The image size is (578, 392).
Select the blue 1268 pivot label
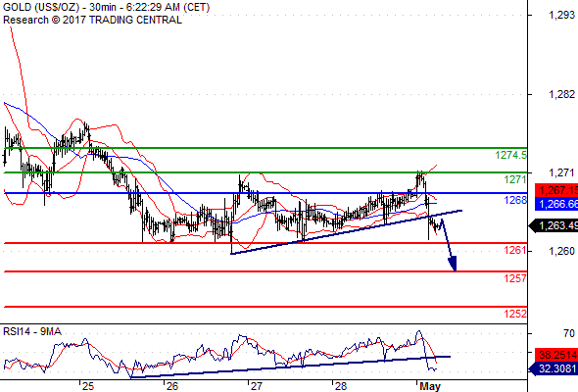point(515,200)
